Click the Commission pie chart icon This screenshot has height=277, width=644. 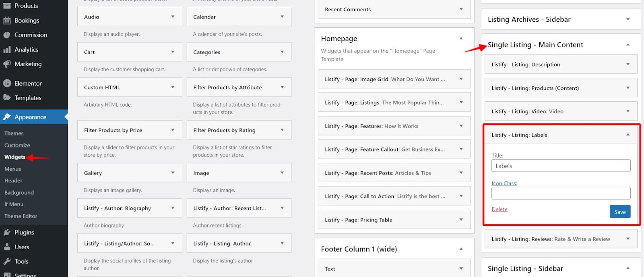tap(7, 35)
